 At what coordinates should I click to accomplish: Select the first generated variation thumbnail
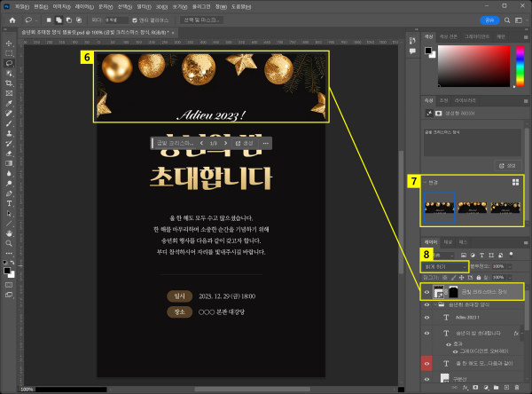pos(441,207)
